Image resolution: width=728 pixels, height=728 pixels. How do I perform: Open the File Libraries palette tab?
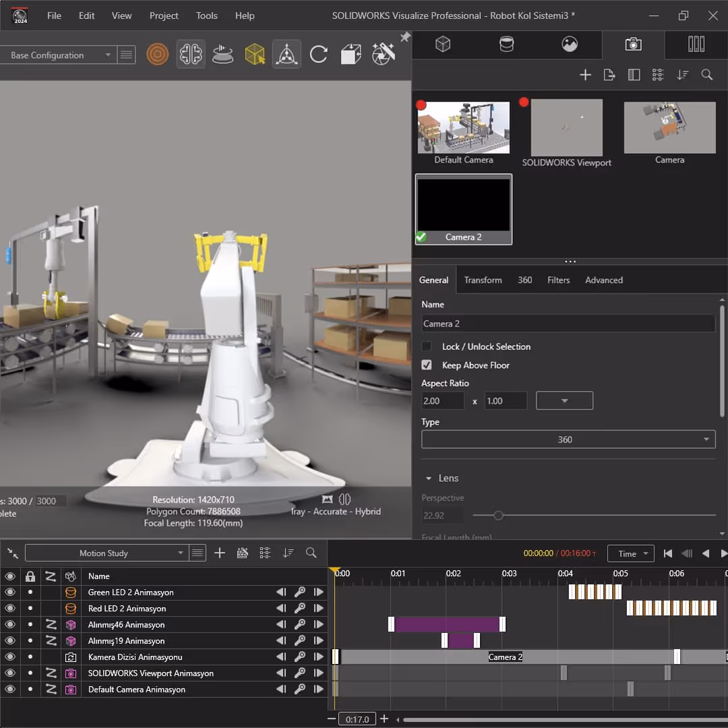point(696,44)
